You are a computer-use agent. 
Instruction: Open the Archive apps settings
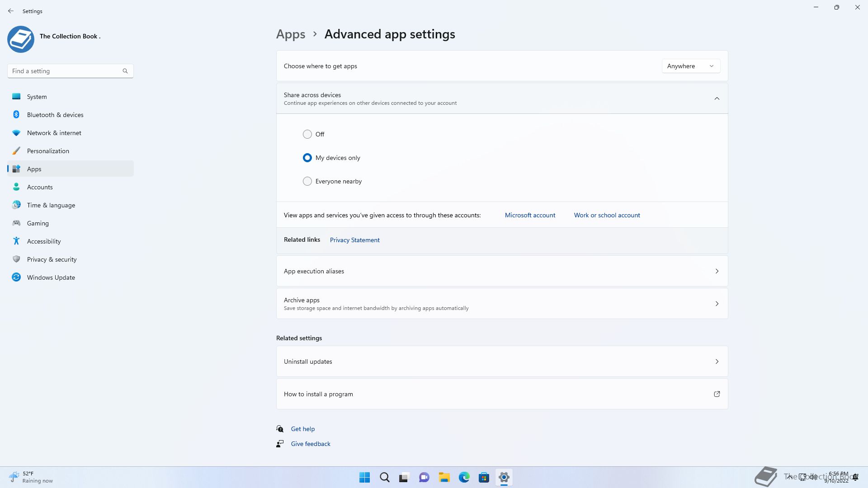pos(502,304)
